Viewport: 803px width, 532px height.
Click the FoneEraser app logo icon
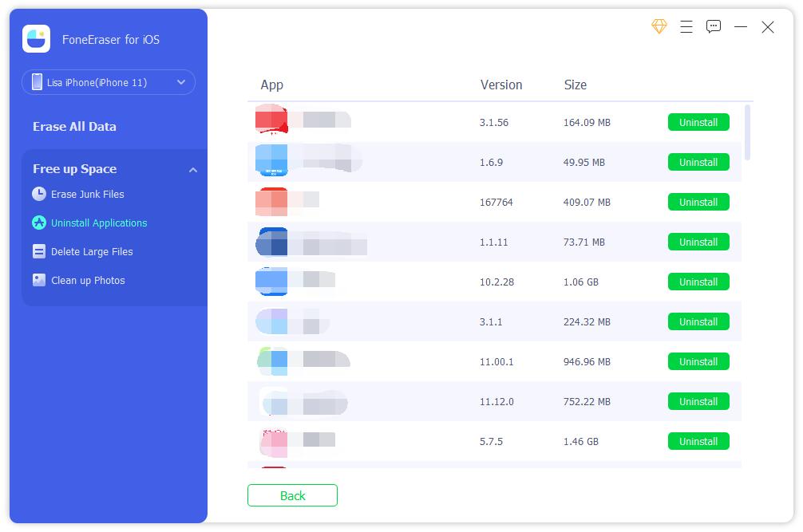[x=37, y=39]
